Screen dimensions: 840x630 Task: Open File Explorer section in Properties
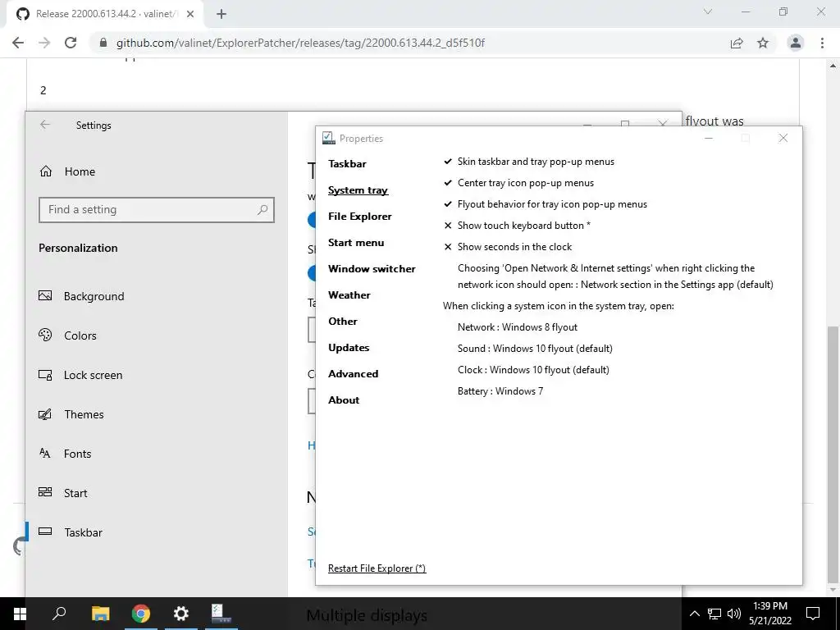(360, 217)
